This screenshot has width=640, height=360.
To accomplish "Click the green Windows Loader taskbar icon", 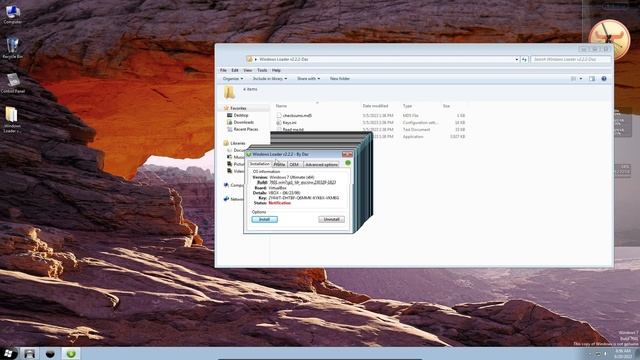I will (71, 353).
